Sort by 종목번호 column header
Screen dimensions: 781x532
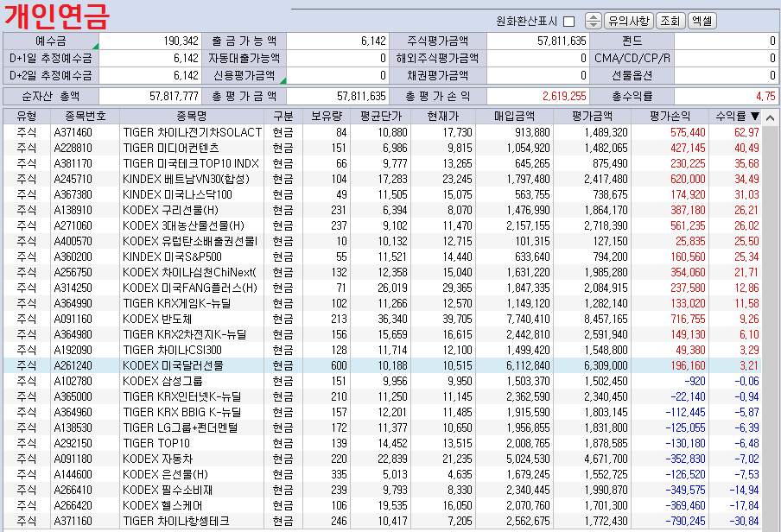86,116
